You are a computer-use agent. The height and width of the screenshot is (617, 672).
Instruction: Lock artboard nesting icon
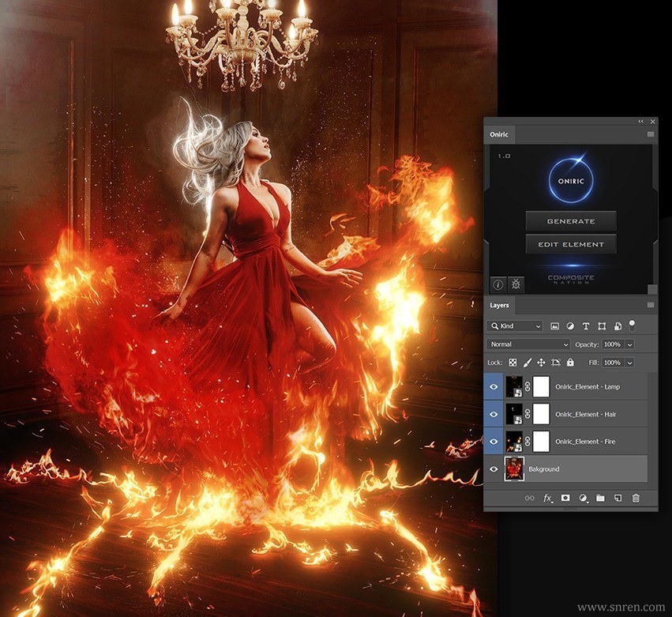(556, 363)
